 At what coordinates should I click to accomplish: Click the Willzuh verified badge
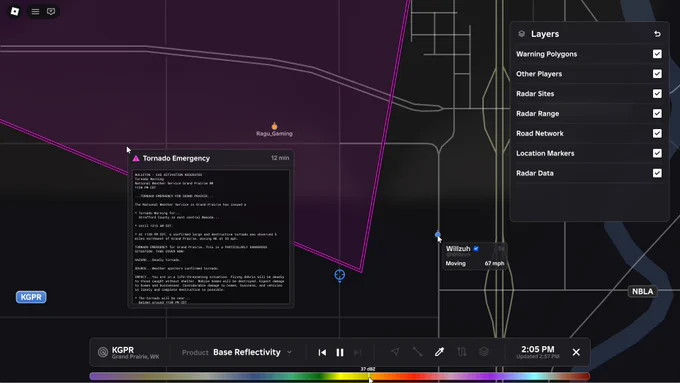(476, 249)
